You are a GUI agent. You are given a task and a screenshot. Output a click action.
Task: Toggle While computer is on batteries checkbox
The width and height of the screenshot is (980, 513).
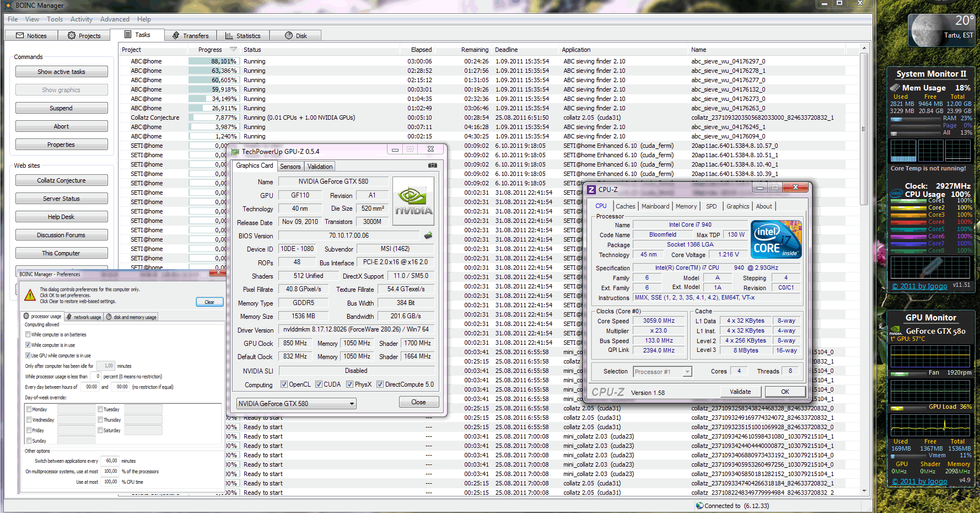(x=28, y=335)
